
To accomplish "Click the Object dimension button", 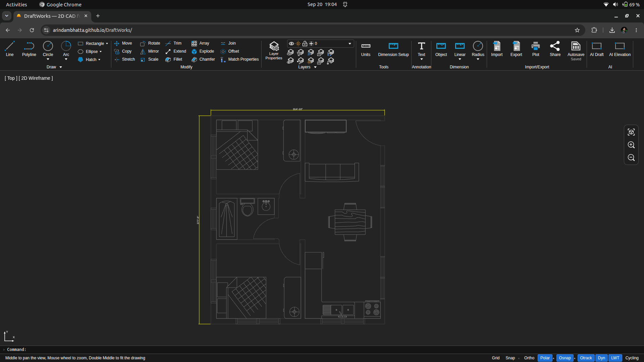I will click(441, 49).
